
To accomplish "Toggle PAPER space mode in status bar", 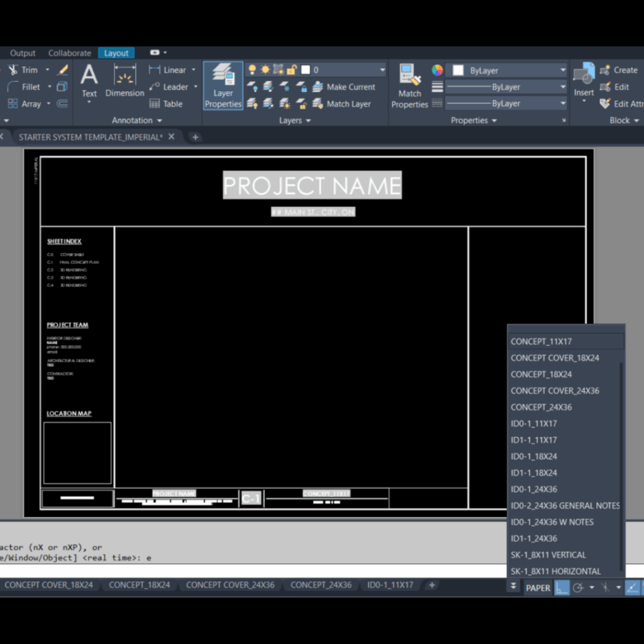I will point(538,588).
